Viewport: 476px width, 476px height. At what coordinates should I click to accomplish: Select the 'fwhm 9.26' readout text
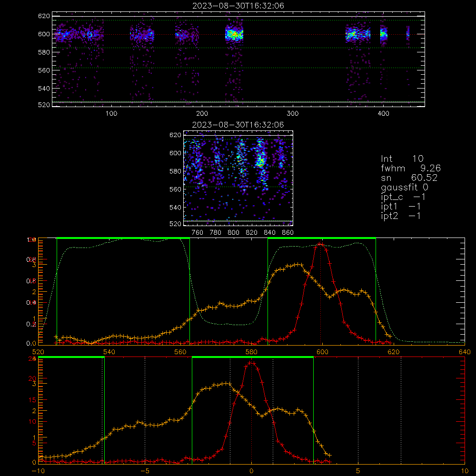[411, 168]
